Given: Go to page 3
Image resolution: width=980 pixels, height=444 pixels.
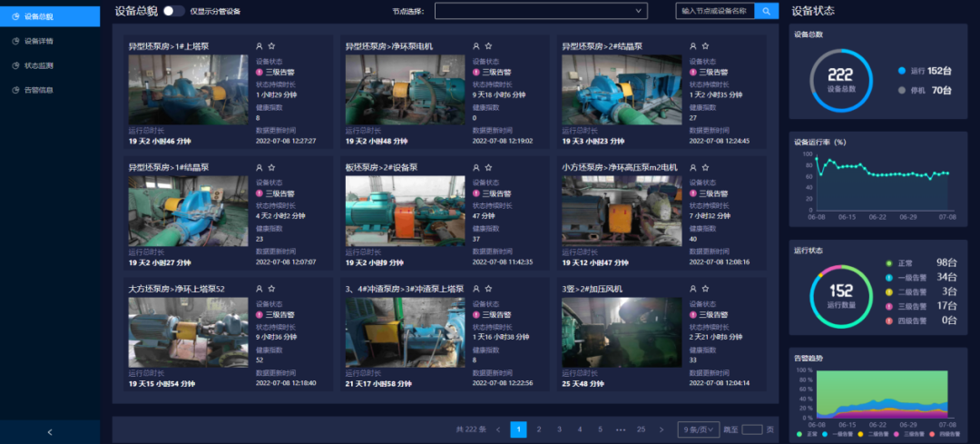Looking at the screenshot, I should click(559, 429).
